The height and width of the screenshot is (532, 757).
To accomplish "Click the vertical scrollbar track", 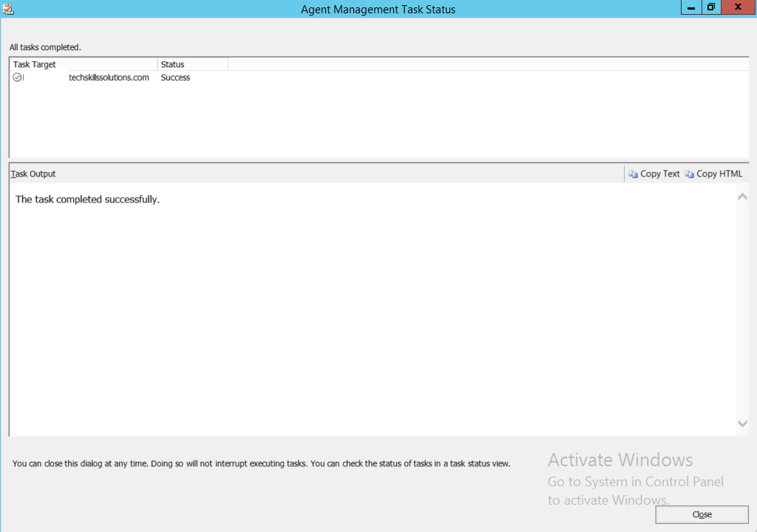I will (742, 310).
